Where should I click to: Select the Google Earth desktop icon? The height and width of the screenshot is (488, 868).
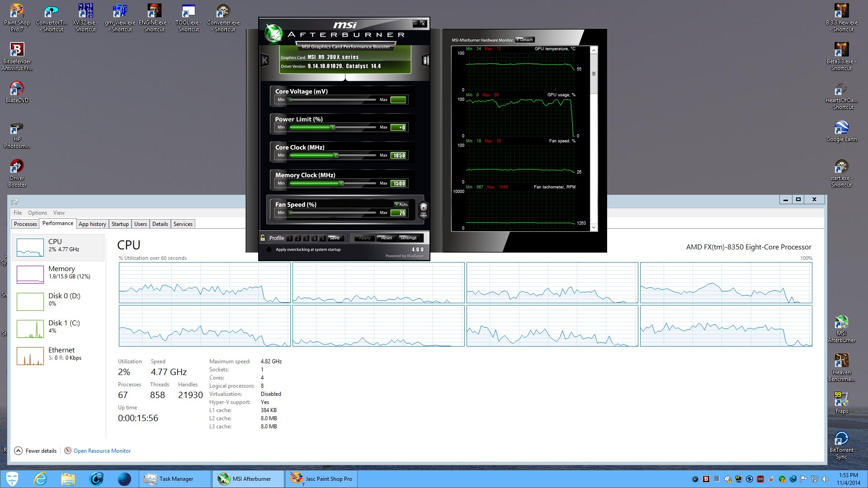[841, 131]
